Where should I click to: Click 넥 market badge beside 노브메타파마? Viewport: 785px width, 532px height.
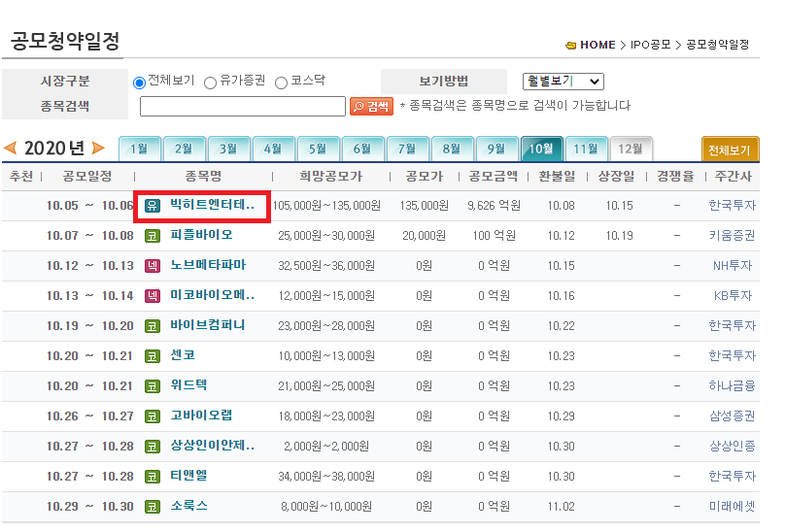tap(153, 266)
